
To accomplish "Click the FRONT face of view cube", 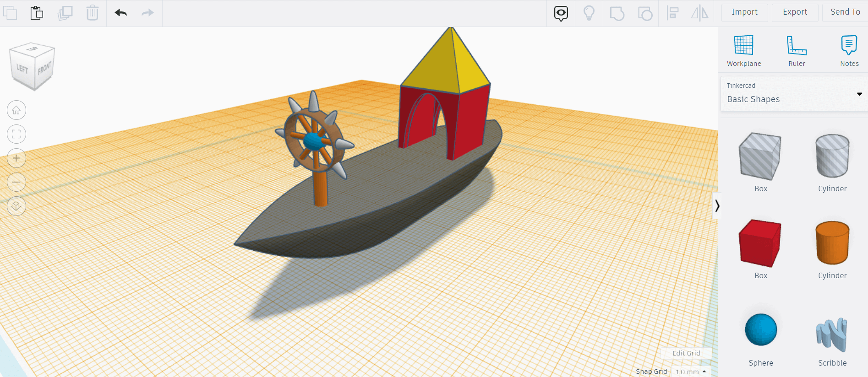I will [x=44, y=69].
